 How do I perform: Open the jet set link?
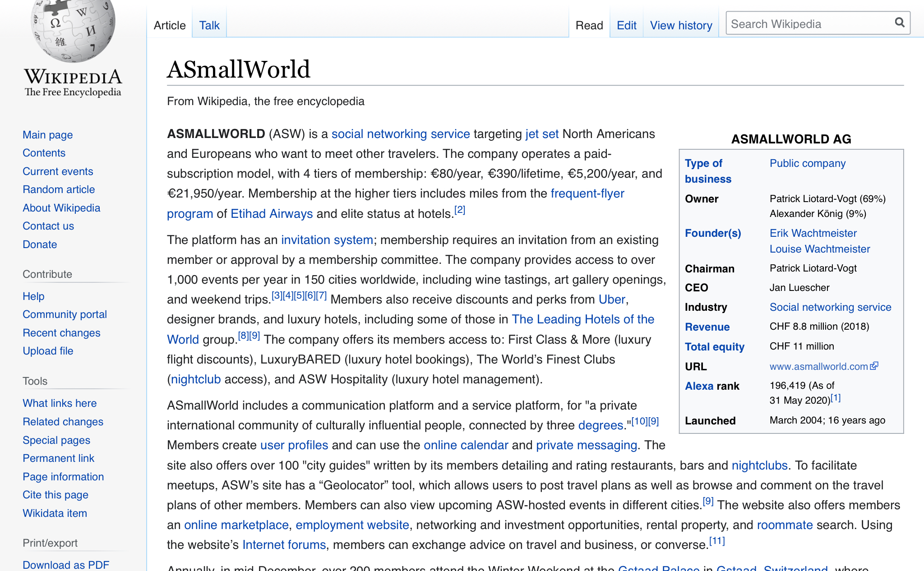(x=542, y=134)
